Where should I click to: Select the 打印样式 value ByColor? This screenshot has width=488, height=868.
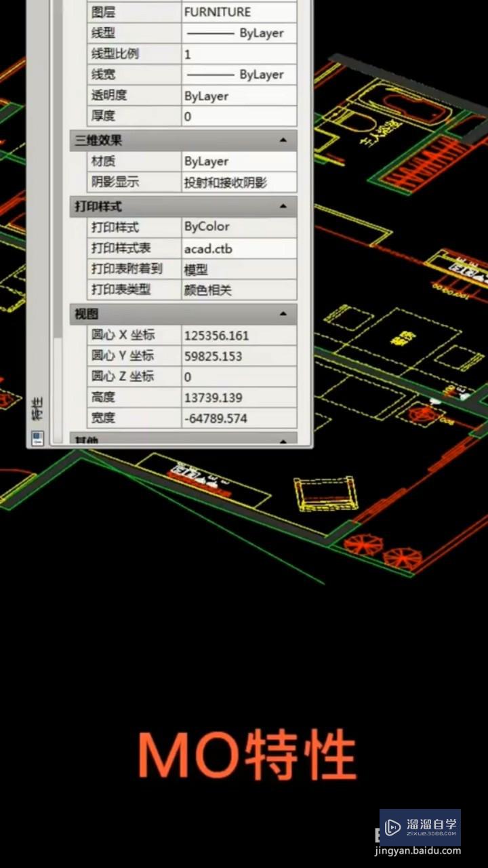tap(239, 226)
